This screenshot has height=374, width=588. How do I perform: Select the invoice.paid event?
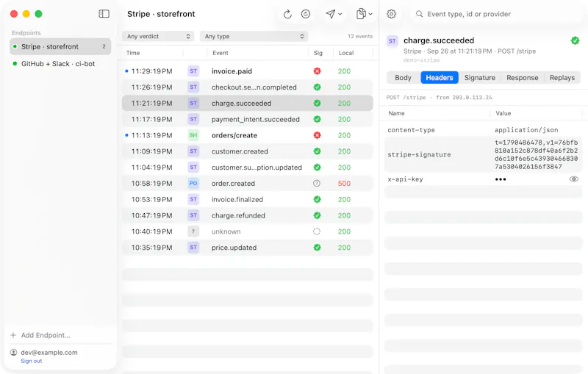[x=248, y=71]
